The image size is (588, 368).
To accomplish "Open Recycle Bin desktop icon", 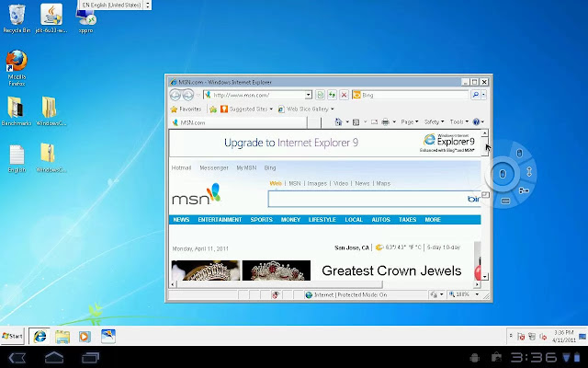I will 17,18.
